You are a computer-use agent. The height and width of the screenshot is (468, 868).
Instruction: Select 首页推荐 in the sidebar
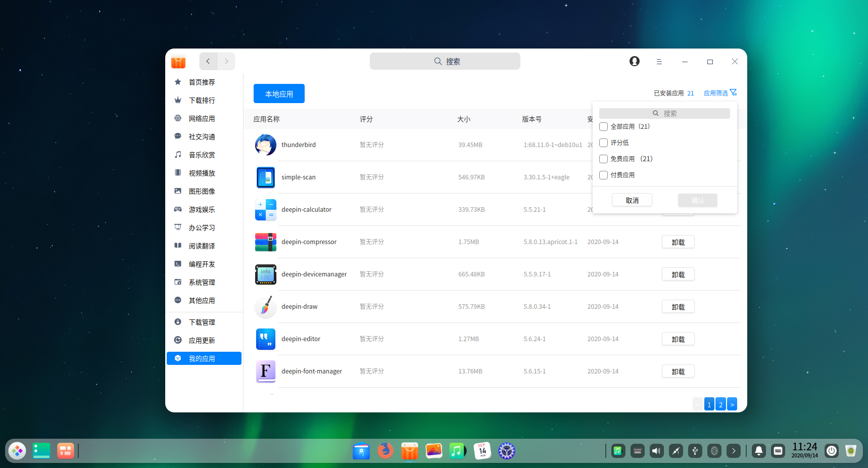point(204,82)
